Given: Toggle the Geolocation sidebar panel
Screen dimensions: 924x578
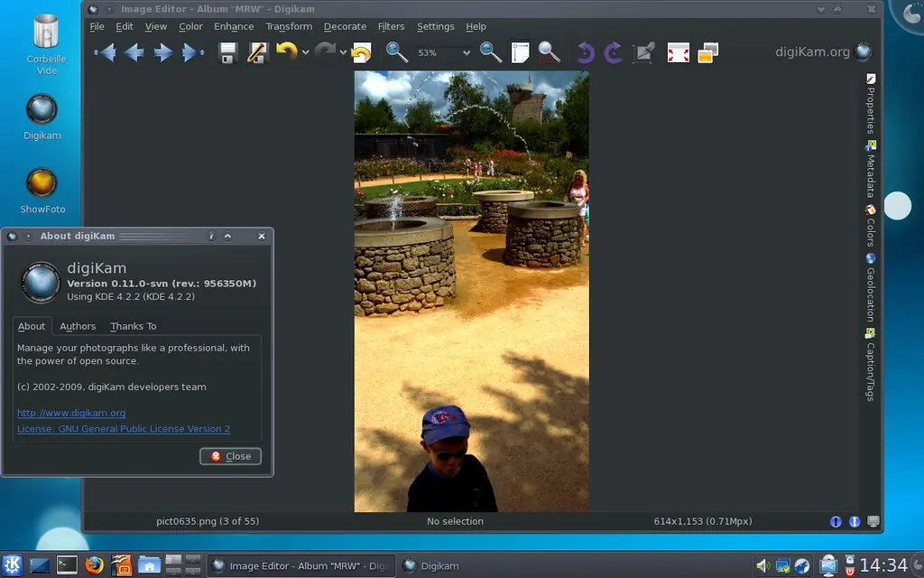Looking at the screenshot, I should click(x=871, y=289).
